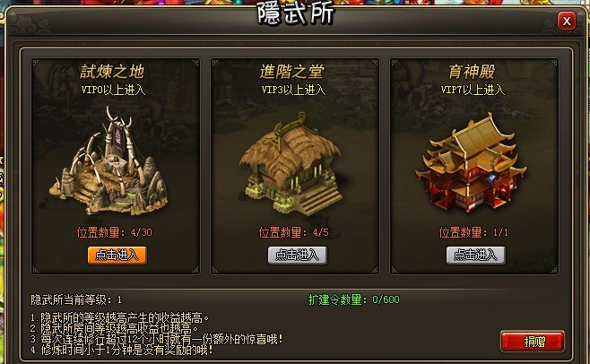Click the orange 点击进入 button under 試煉之地
Viewport: 590px width, 364px height.
pos(117,256)
